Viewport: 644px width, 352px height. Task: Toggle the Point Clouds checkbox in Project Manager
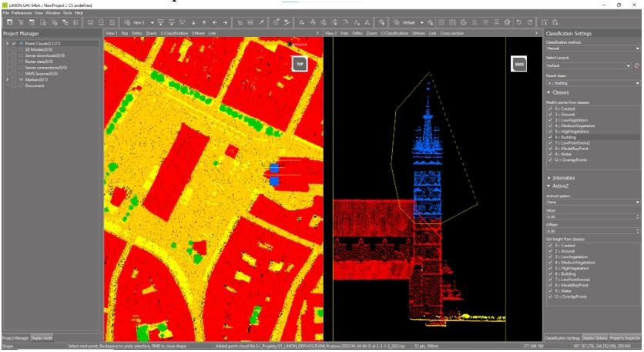pyautogui.click(x=14, y=44)
